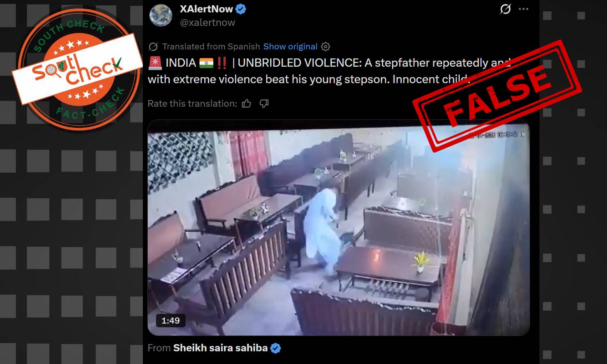Play the embedded CCTV video
This screenshot has width=607, height=364.
pos(339,228)
